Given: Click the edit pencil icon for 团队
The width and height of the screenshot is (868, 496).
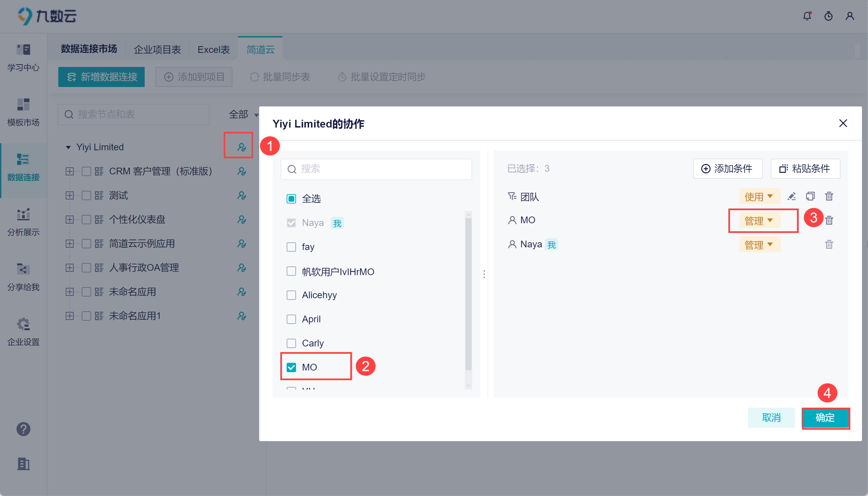Looking at the screenshot, I should pos(791,196).
